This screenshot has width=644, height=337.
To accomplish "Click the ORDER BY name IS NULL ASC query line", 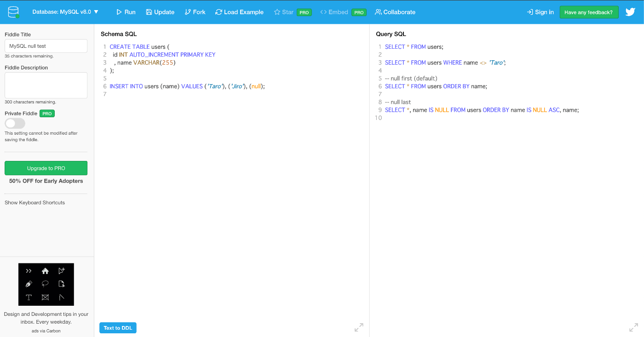I will pyautogui.click(x=482, y=110).
